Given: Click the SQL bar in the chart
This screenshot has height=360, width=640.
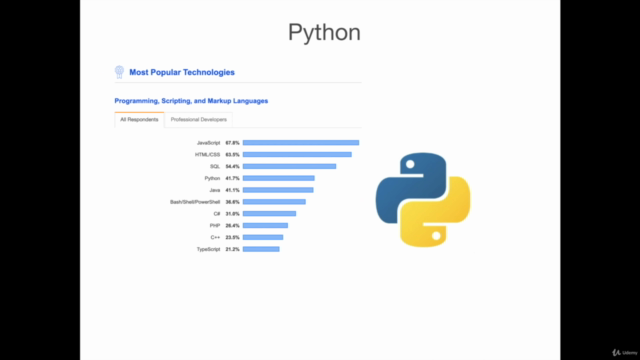Looking at the screenshot, I should [289, 166].
